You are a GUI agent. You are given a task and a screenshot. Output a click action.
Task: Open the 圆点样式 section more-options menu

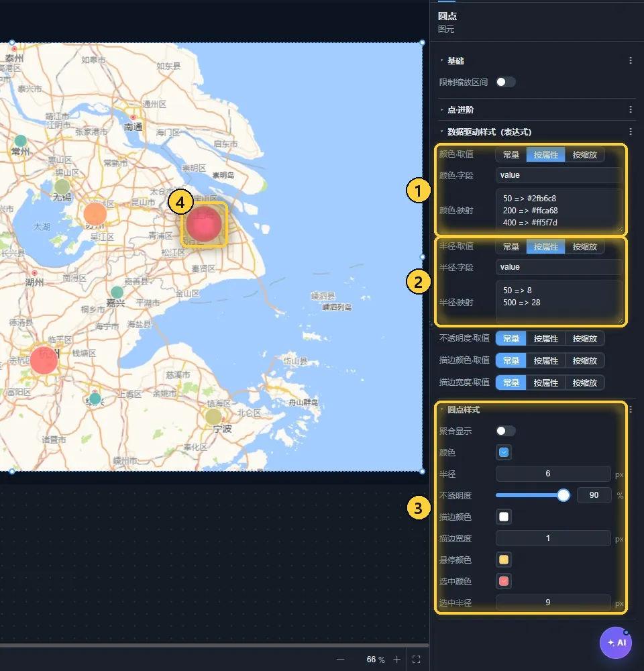(x=631, y=409)
